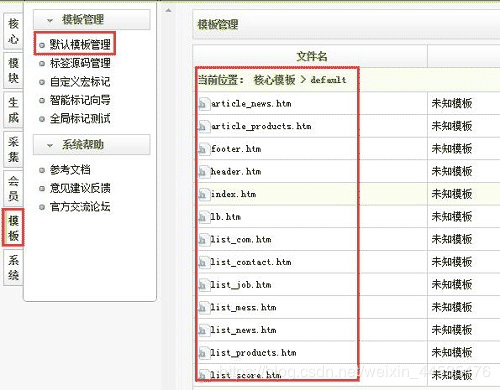Open the 会员 side tab
The width and height of the screenshot is (500, 390).
(x=13, y=188)
